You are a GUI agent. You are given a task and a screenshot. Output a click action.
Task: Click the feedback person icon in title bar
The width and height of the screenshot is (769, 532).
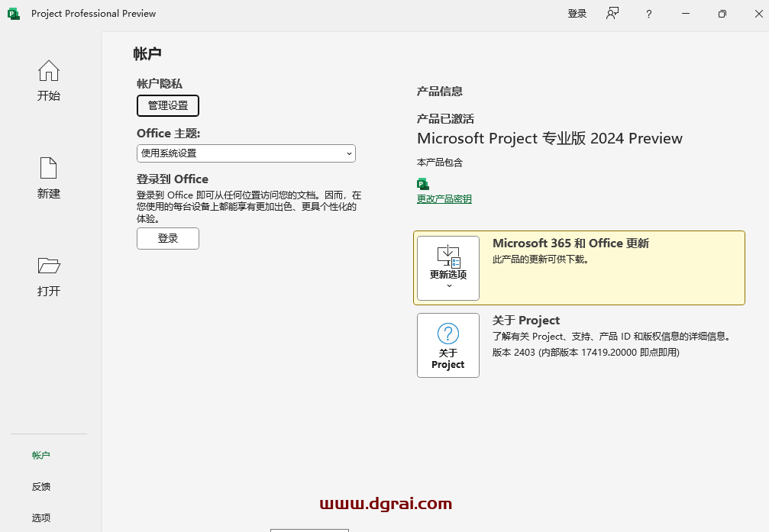pyautogui.click(x=612, y=14)
